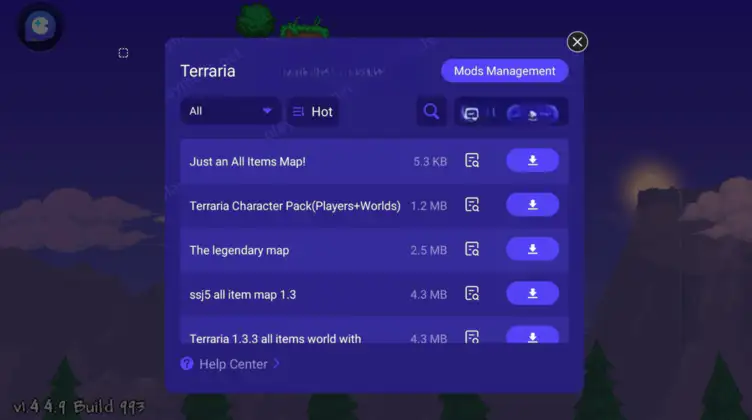Screen dimensions: 752x420
Task: Download the Just an All Items Map mod
Action: pos(532,160)
